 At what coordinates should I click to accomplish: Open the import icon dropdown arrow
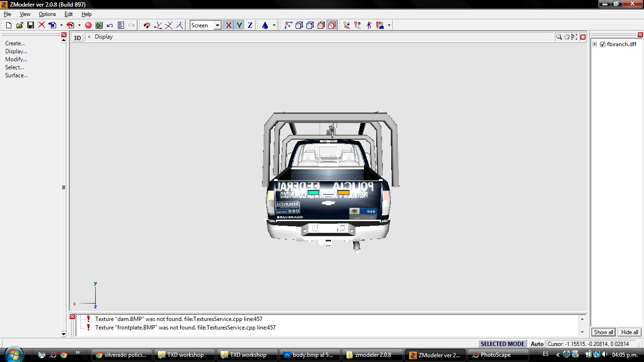[61, 25]
